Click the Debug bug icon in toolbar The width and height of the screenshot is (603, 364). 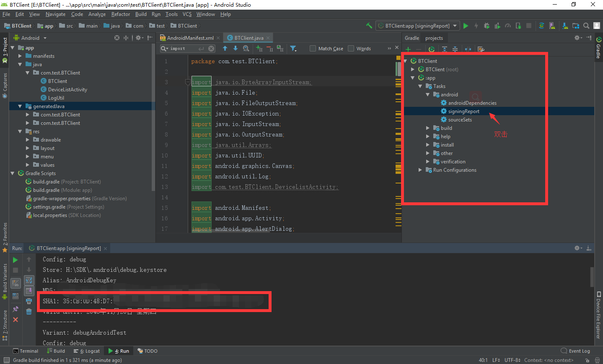(487, 26)
